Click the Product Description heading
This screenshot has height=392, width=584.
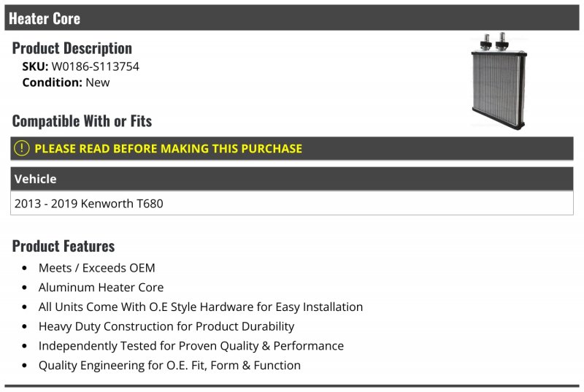point(72,48)
